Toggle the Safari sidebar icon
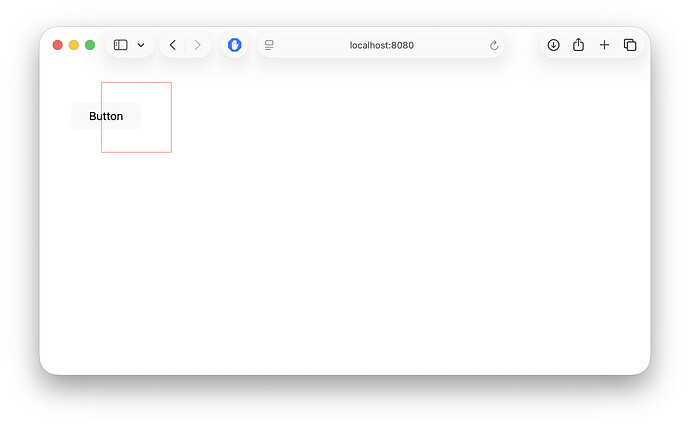This screenshot has width=690, height=427. 120,45
